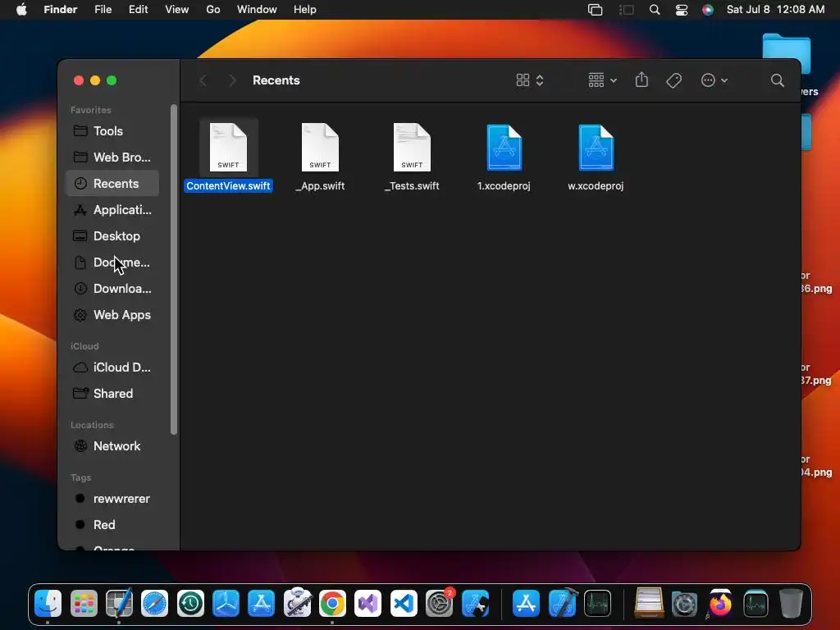Open Web Bro... folder in sidebar
Viewport: 840px width, 630px height.
tap(112, 157)
